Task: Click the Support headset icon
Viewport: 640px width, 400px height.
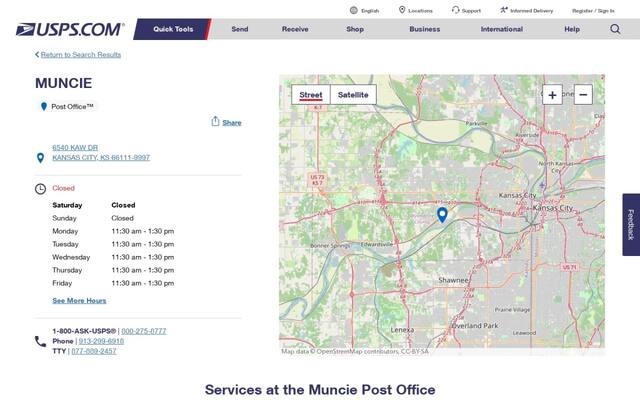Action: (456, 10)
